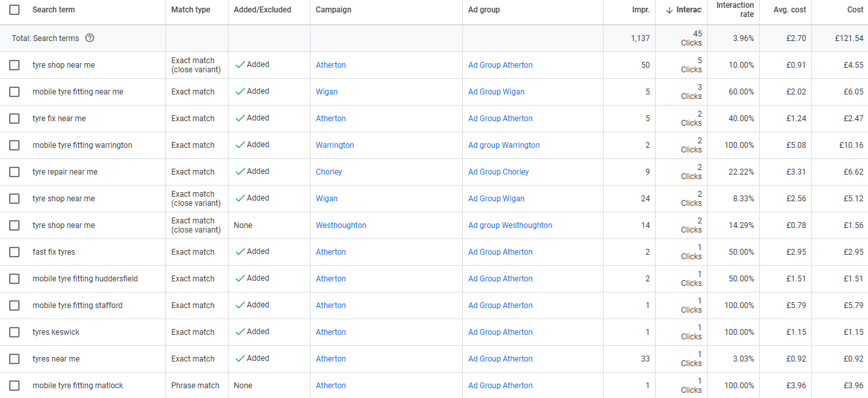This screenshot has height=398, width=868.
Task: Tick the select-all checkbox in header
Action: (14, 10)
